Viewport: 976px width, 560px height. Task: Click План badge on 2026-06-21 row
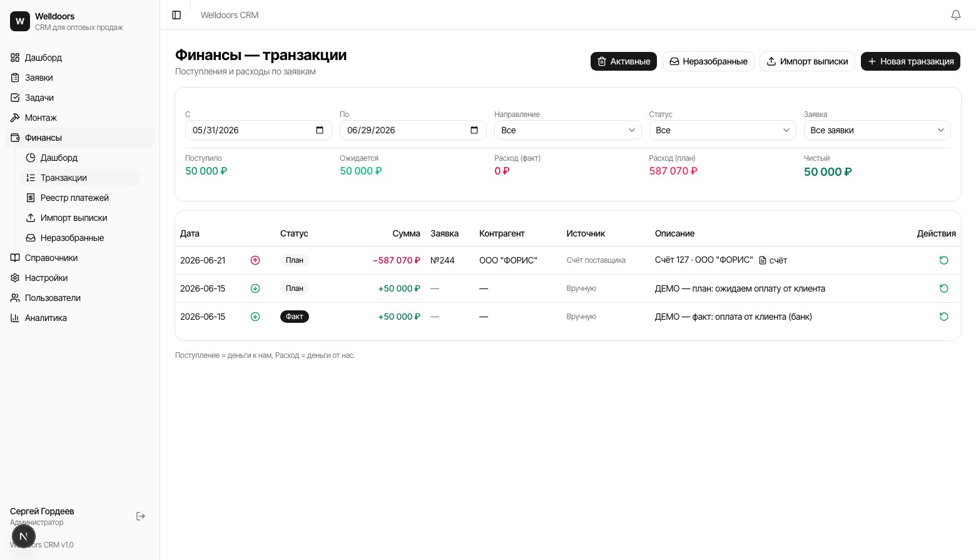(295, 260)
